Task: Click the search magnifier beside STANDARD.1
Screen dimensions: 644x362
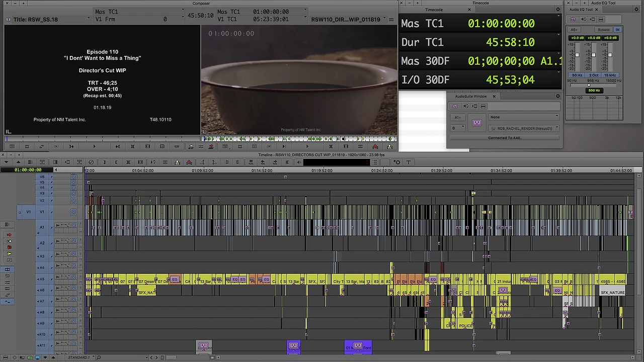Action: pyautogui.click(x=99, y=357)
